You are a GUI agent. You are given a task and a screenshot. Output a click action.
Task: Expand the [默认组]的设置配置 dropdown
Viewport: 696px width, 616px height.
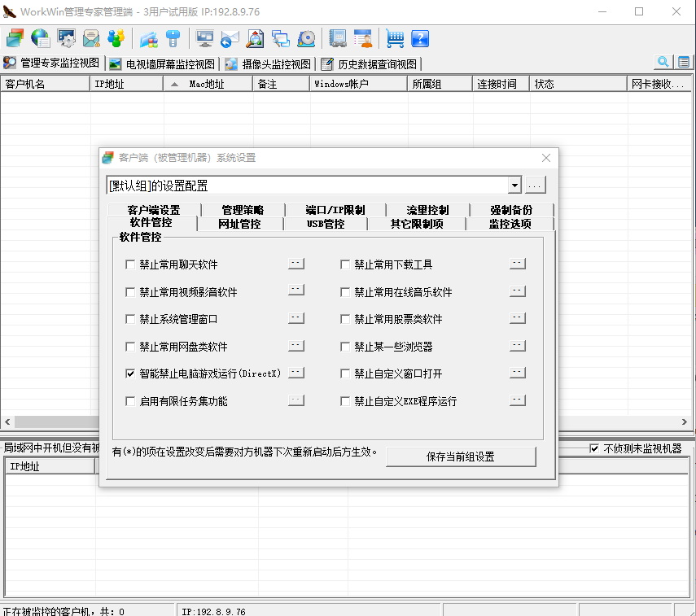514,186
